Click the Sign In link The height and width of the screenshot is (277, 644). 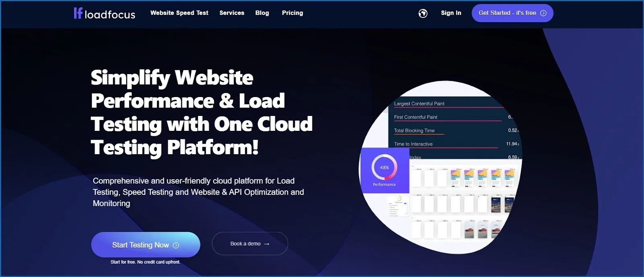pos(451,13)
